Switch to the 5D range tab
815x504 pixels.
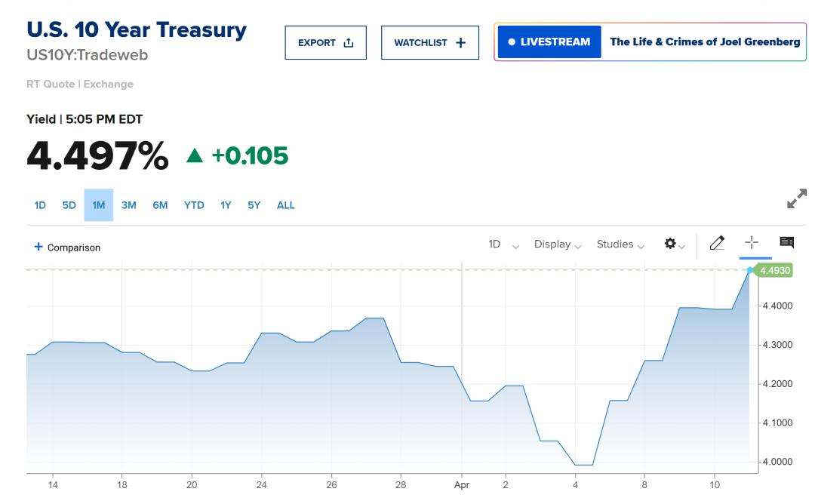69,205
